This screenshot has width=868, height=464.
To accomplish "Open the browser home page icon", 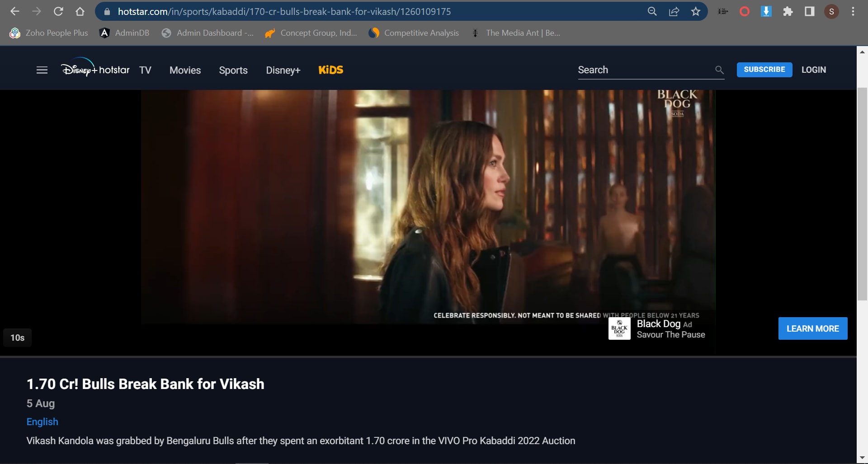I will pos(80,11).
